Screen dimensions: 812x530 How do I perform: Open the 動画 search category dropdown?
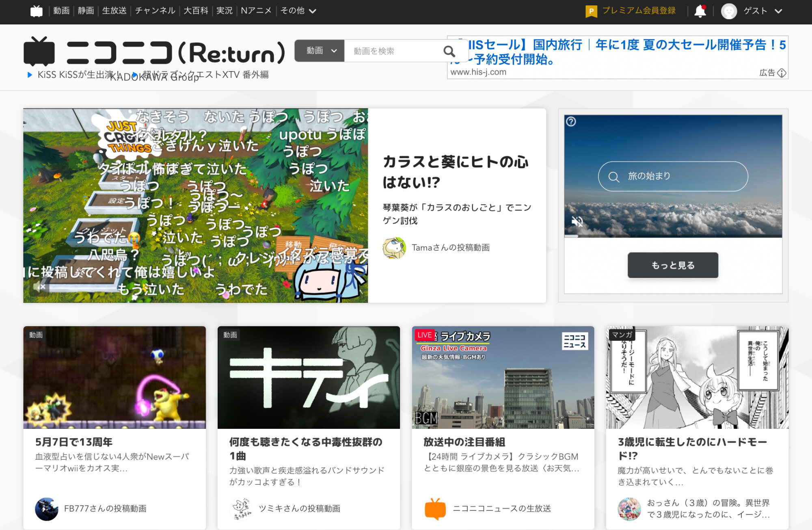pos(320,51)
